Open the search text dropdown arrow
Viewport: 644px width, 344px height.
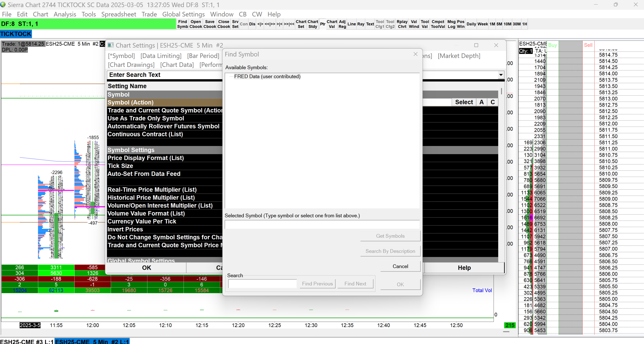[501, 75]
